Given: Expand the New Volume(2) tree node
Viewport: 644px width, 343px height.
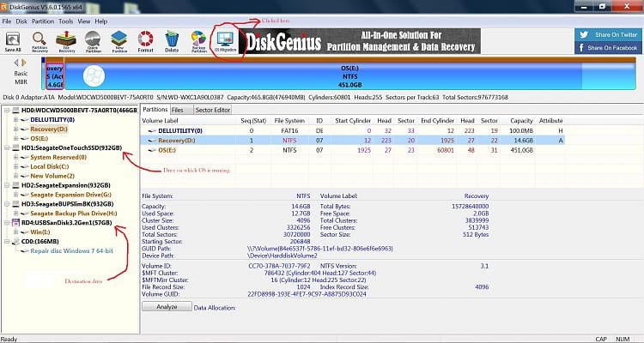Looking at the screenshot, I should [x=16, y=176].
